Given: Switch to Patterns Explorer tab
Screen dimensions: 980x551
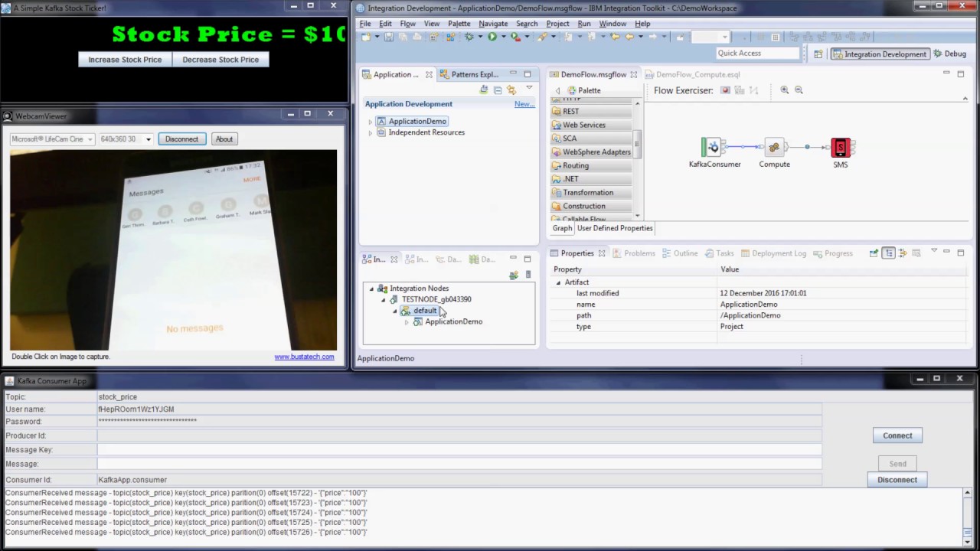Looking at the screenshot, I should 469,75.
